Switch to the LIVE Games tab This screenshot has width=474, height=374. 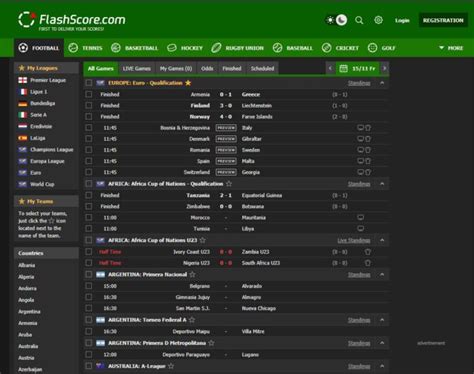(137, 68)
